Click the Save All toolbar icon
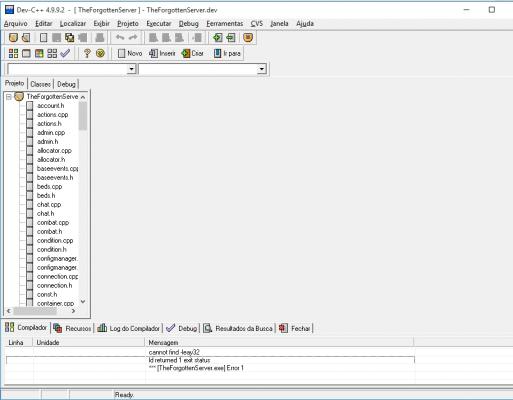 [70, 38]
